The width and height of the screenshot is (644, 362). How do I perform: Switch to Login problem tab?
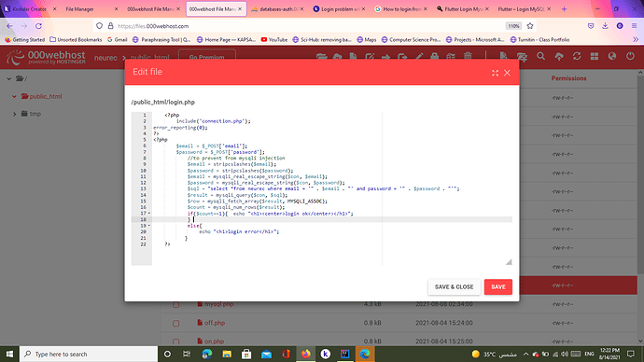coord(339,9)
